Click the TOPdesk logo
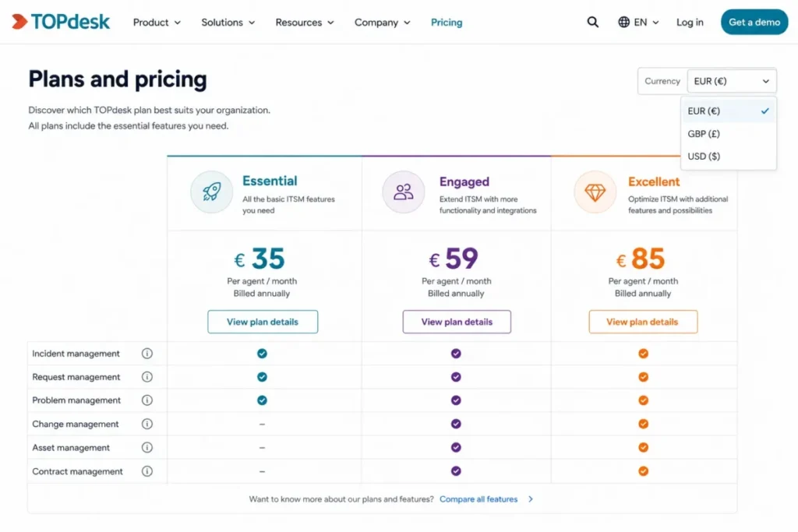 coord(61,21)
